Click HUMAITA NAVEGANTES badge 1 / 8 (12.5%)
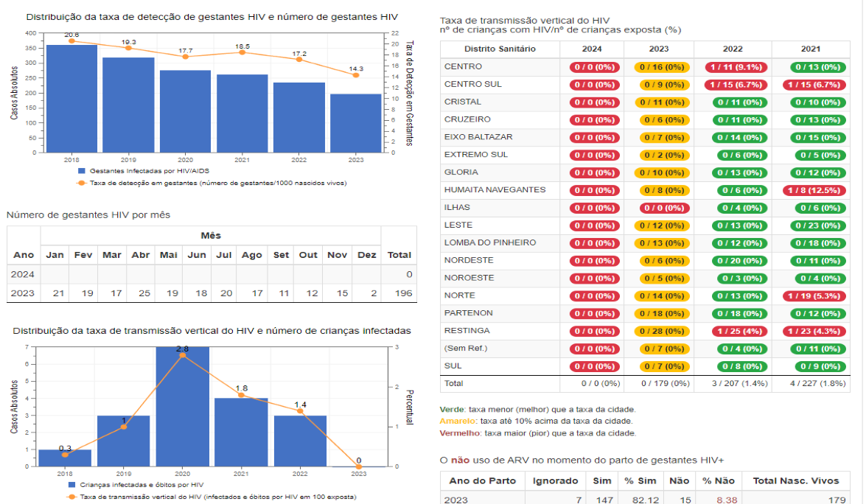 pyautogui.click(x=814, y=190)
